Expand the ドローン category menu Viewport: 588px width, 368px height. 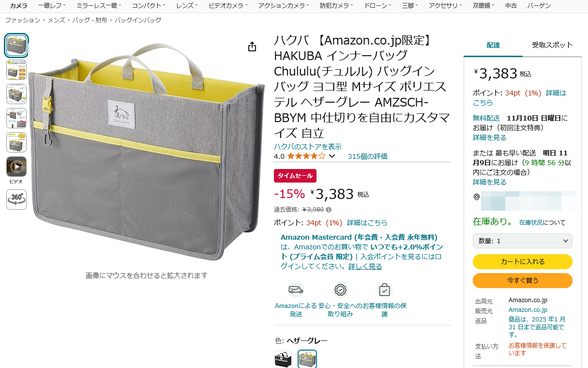point(377,6)
